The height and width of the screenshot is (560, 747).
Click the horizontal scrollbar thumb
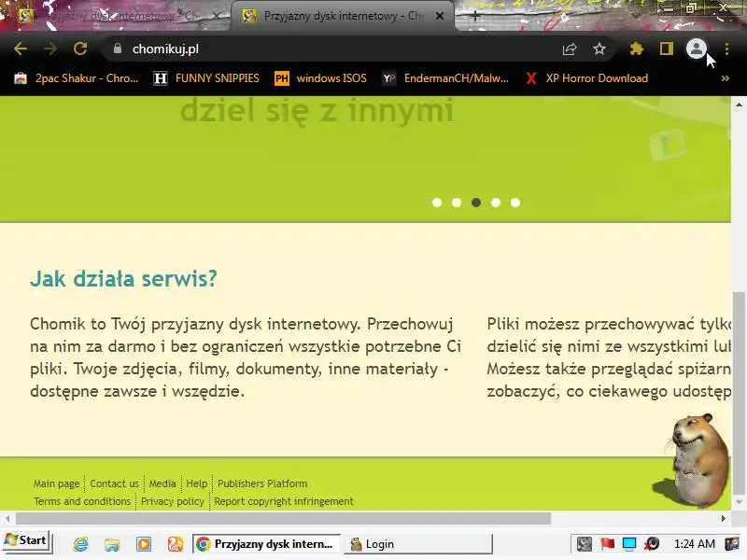[284, 518]
